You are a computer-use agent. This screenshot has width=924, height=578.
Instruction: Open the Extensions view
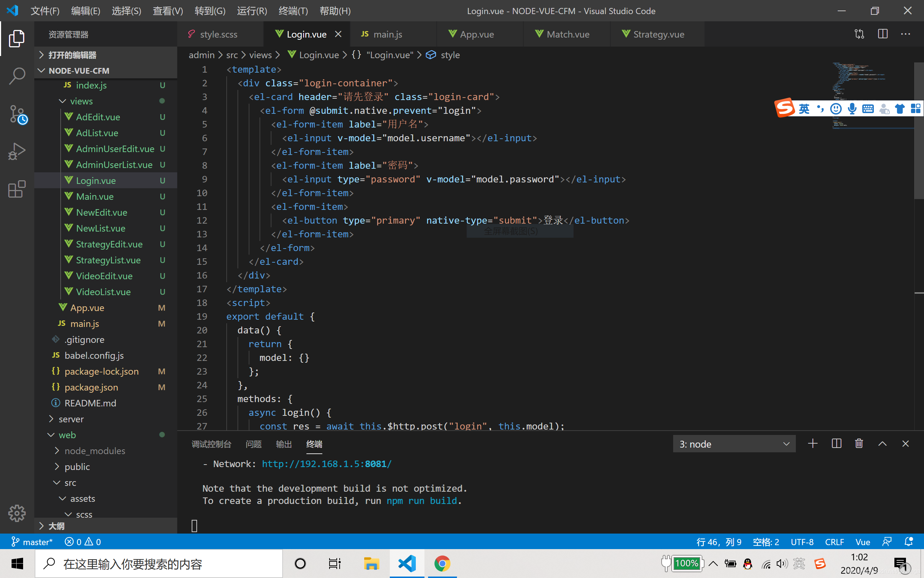pyautogui.click(x=17, y=189)
